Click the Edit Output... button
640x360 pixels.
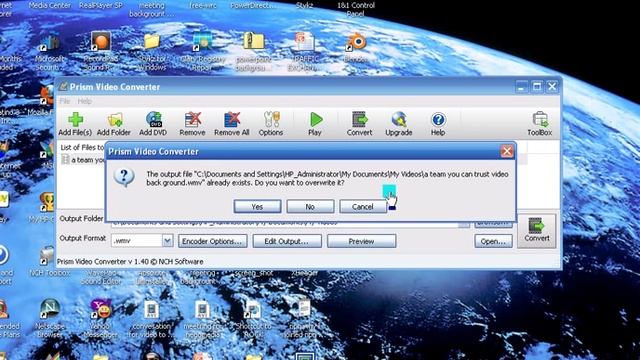[x=287, y=241]
